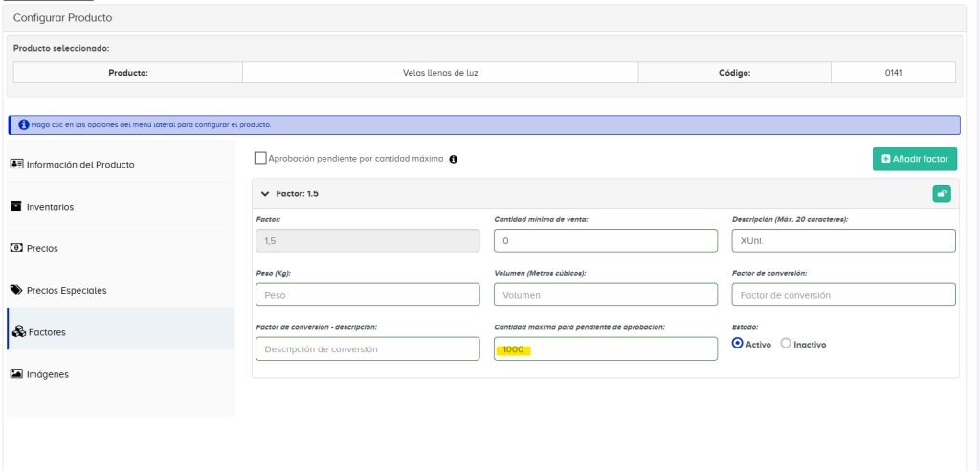Open the Información del Producto menu option
980x471 pixels.
[x=121, y=165]
